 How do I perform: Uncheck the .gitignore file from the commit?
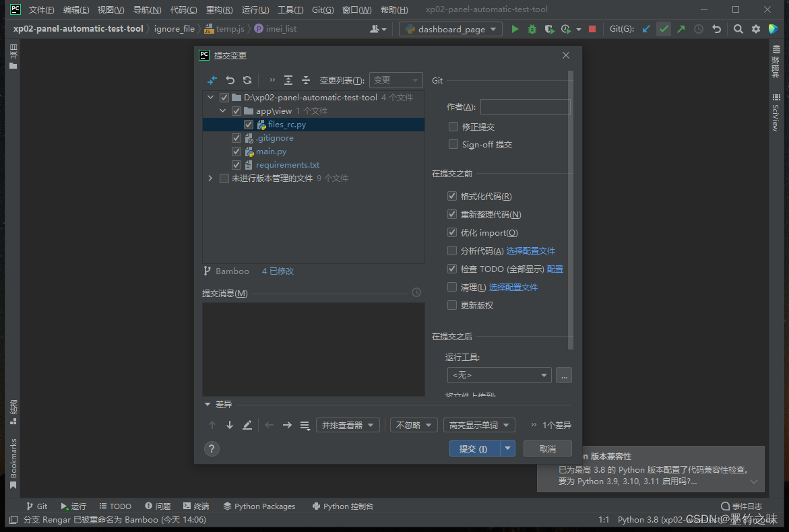click(236, 137)
